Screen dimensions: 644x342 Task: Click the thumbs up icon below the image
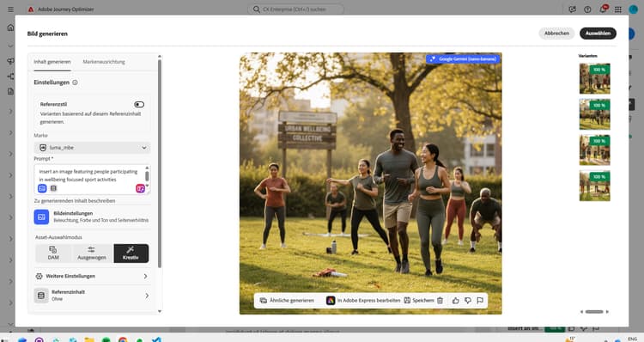click(455, 301)
